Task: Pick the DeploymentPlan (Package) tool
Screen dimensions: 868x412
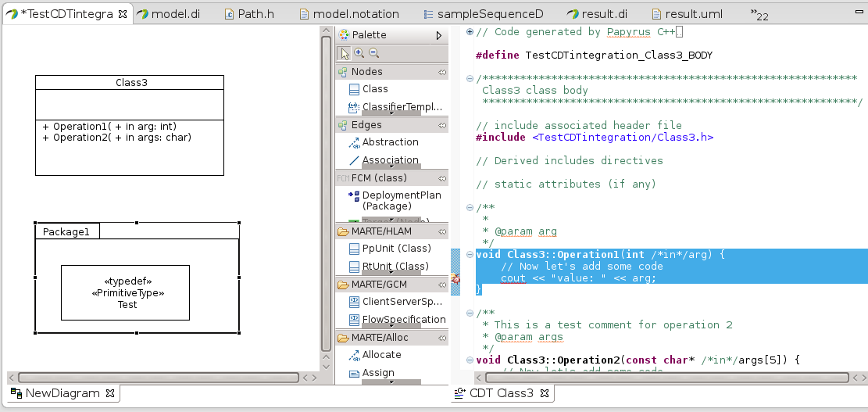Action: pyautogui.click(x=401, y=200)
